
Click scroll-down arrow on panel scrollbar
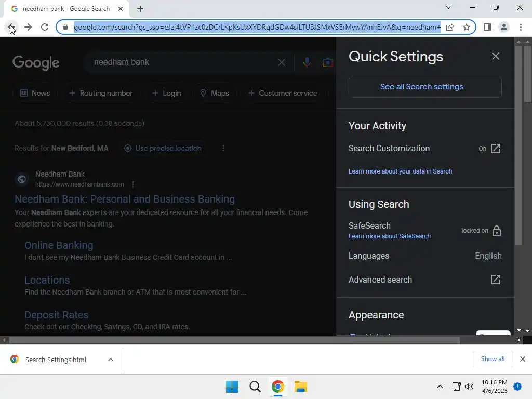[x=518, y=330]
